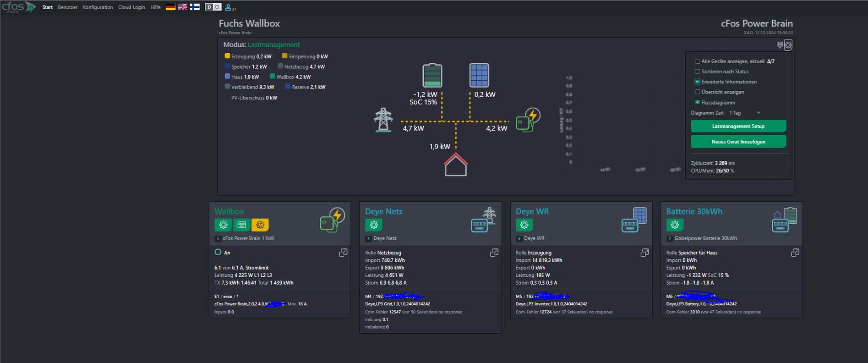Viewport: 868px width, 363px height.
Task: Enable 'Alle Geräte anzeigen' checkbox
Action: coord(697,61)
